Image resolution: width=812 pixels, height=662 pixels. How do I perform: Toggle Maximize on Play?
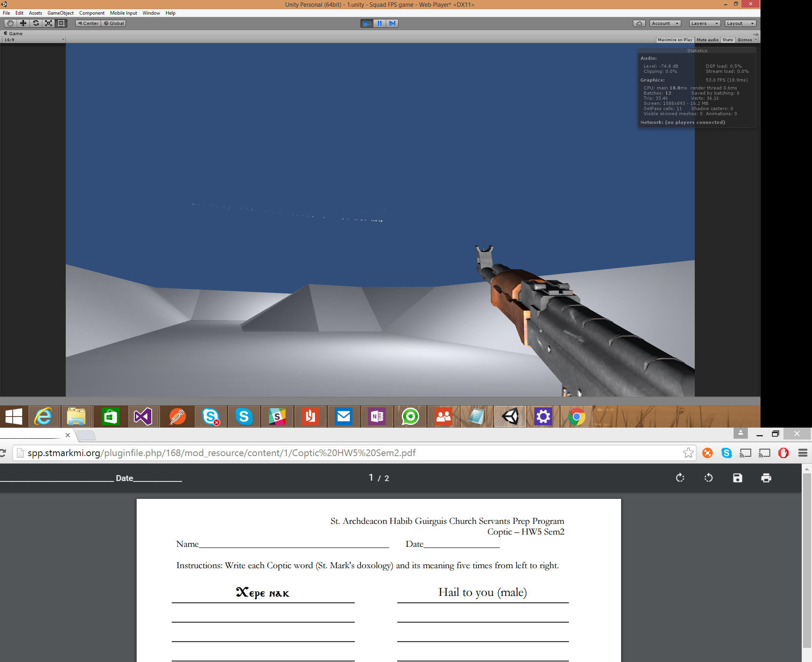(x=675, y=40)
